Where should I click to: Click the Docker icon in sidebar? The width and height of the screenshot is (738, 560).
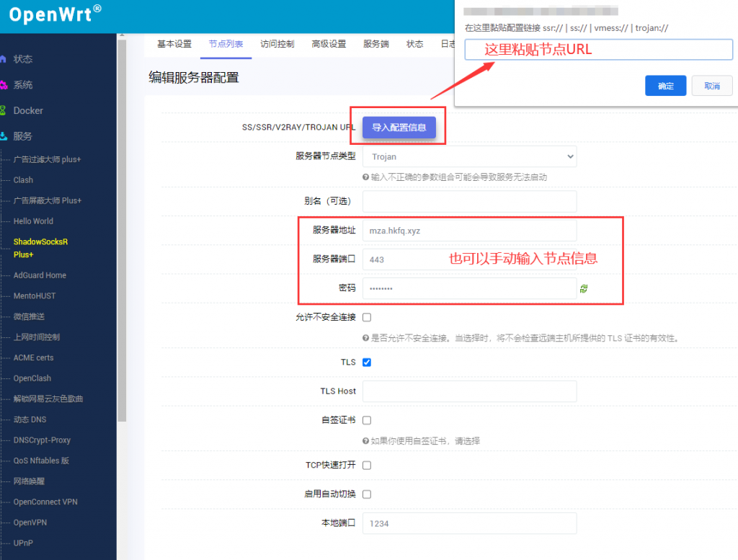[x=4, y=110]
